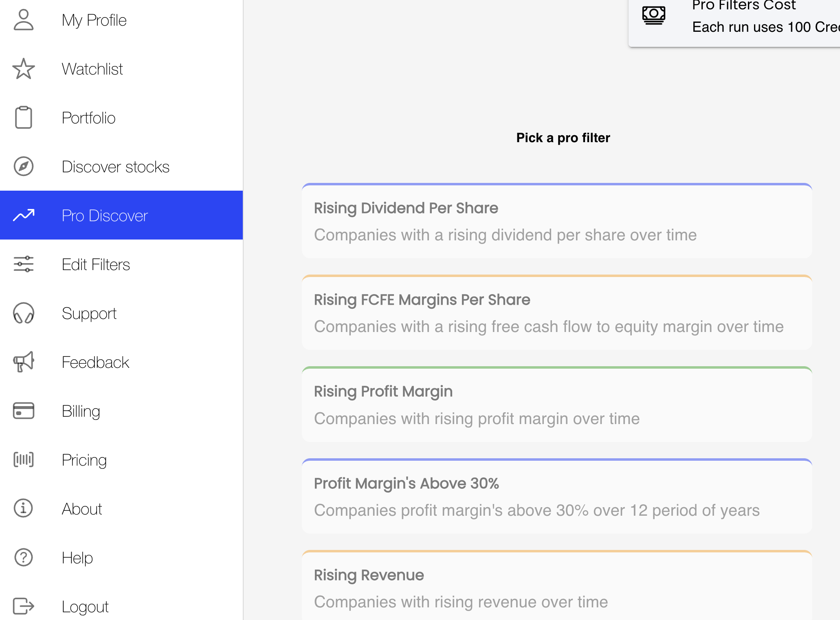Pick the Rising Profit Margin filter card

[556, 405]
